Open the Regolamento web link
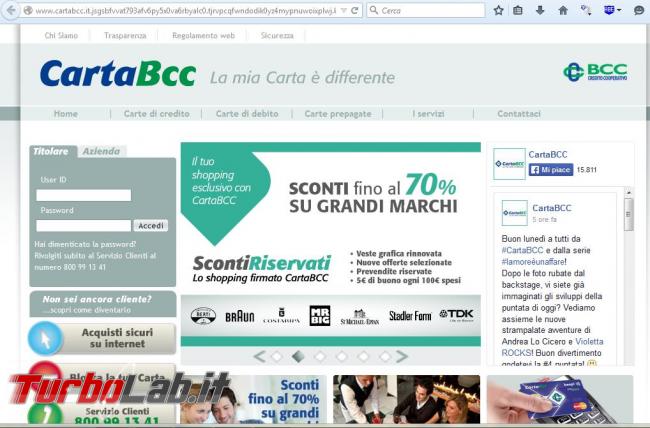This screenshot has width=650, height=428. click(x=203, y=36)
